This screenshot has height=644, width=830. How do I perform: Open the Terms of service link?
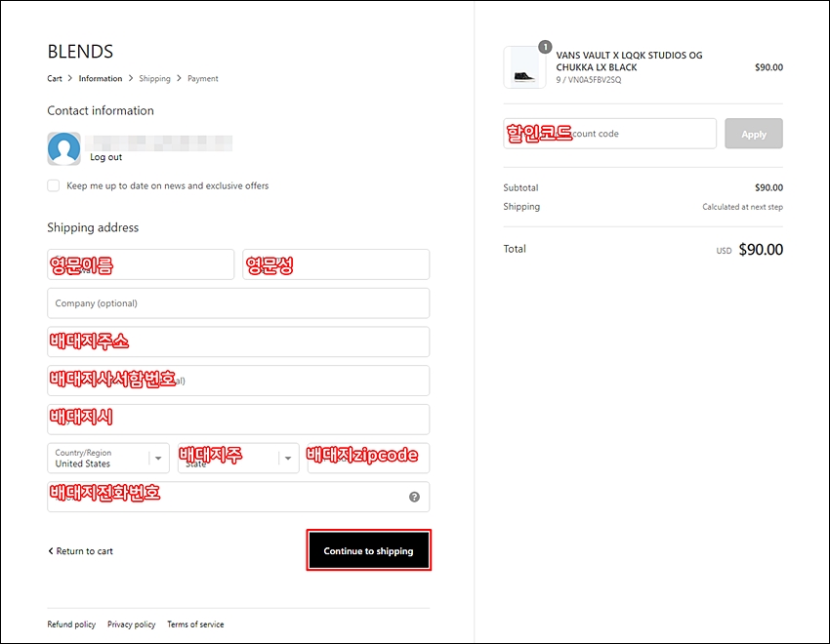coord(195,624)
